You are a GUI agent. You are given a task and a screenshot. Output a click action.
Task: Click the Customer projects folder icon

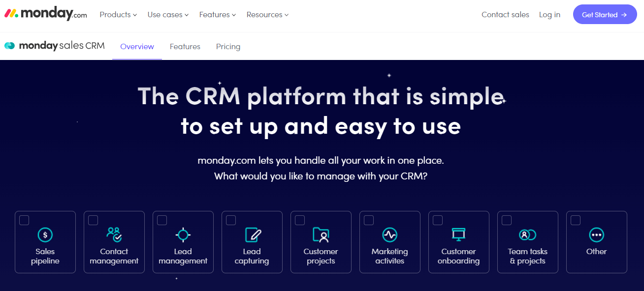[321, 235]
